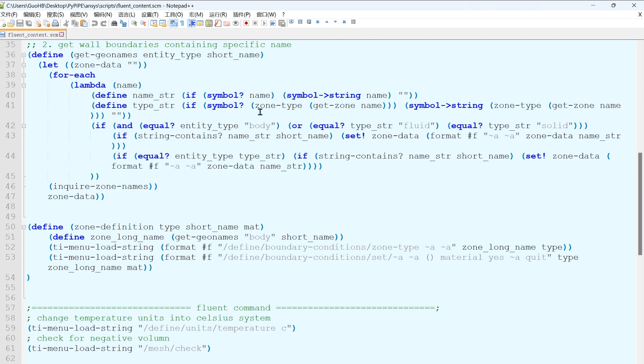This screenshot has width=644, height=364.
Task: Print the document using the printer icon
Action: tap(55, 23)
